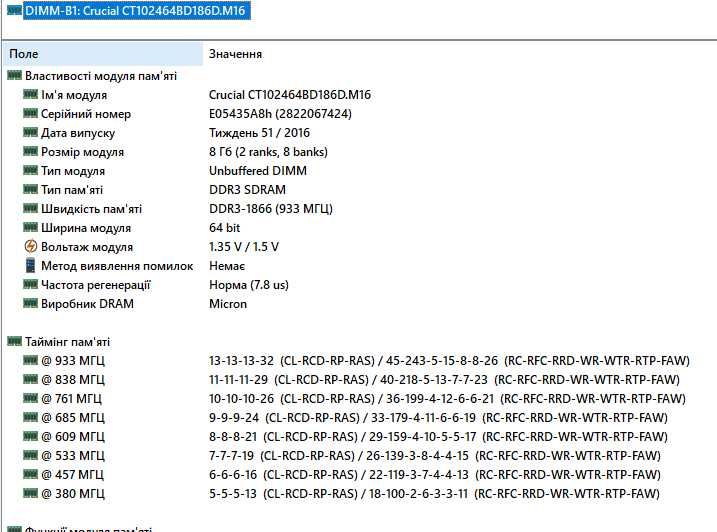Click the icon beside Швидкість пам'яті
717x532 pixels.
point(30,208)
